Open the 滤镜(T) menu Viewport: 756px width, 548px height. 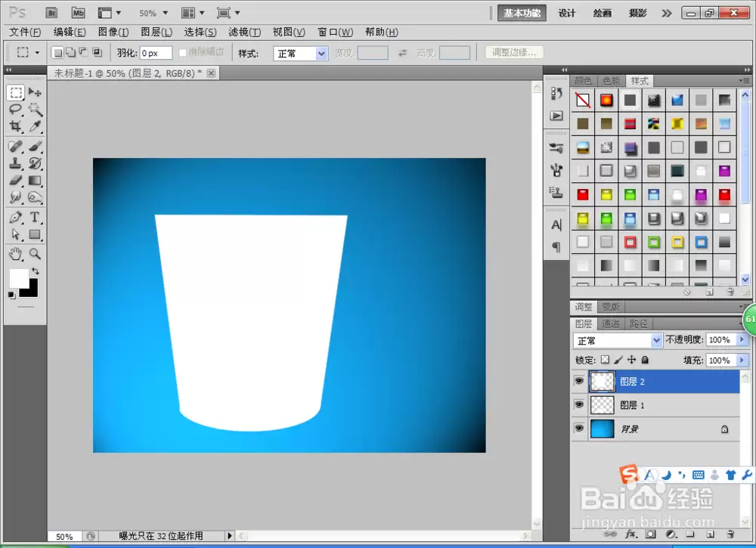[244, 33]
